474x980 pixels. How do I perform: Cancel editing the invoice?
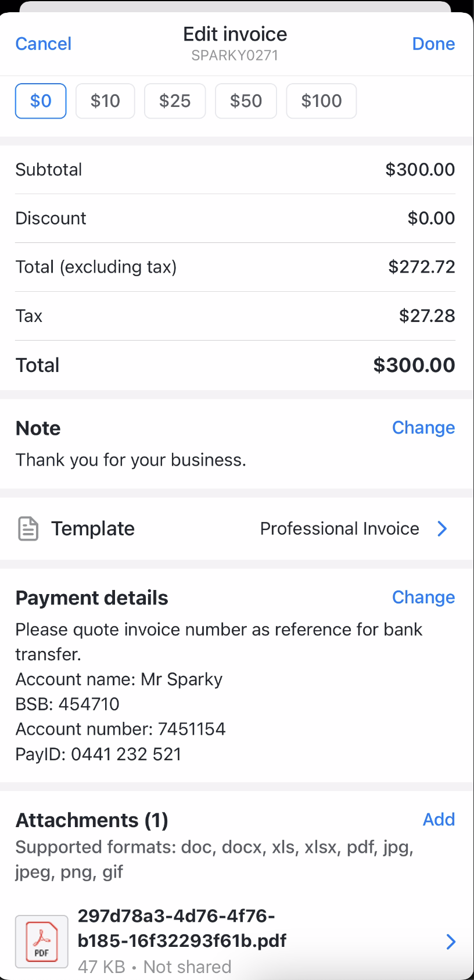44,44
